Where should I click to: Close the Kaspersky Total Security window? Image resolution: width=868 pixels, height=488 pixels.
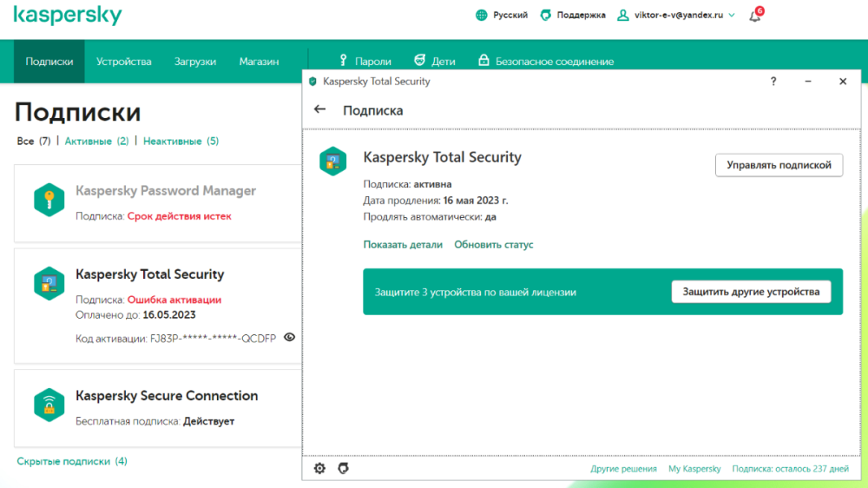click(x=843, y=82)
